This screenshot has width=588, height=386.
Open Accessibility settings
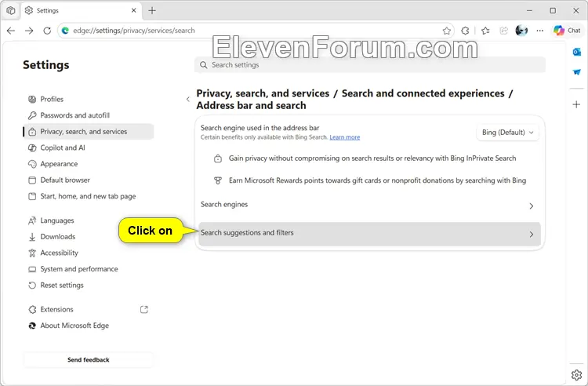pyautogui.click(x=88, y=253)
